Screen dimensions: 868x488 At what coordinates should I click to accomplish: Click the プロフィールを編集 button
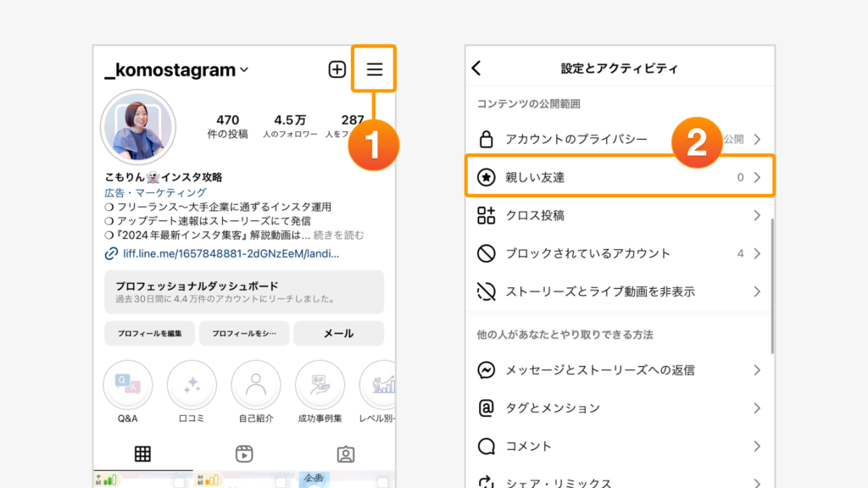tap(150, 334)
